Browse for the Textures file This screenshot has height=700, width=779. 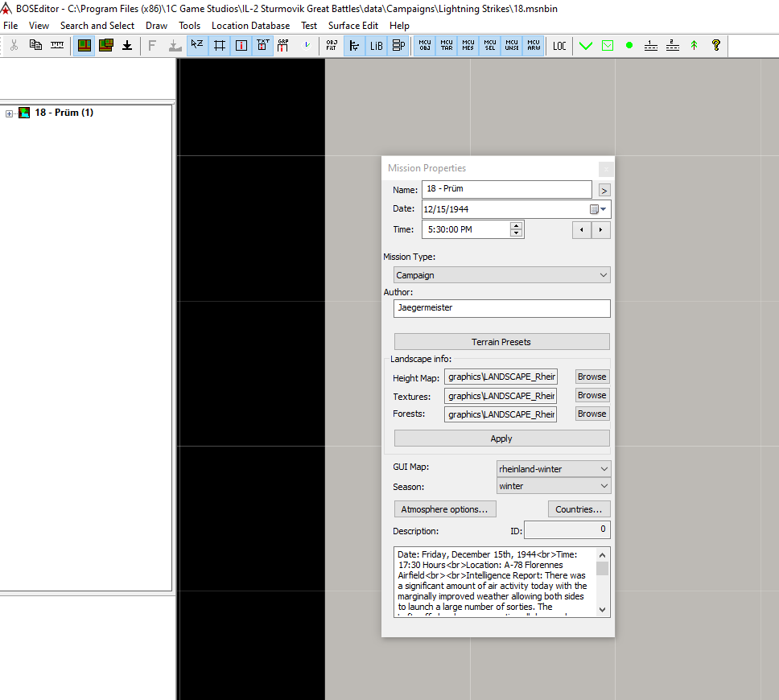tap(591, 395)
